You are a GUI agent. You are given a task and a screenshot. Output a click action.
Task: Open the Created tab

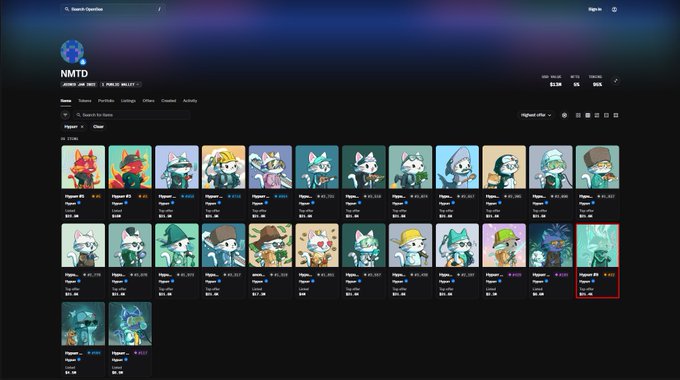(x=169, y=101)
